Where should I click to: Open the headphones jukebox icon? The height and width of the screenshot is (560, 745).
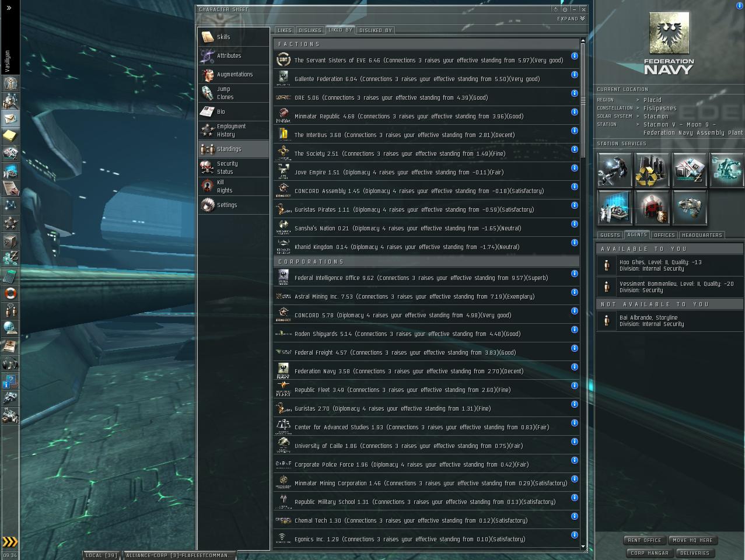pos(10,363)
